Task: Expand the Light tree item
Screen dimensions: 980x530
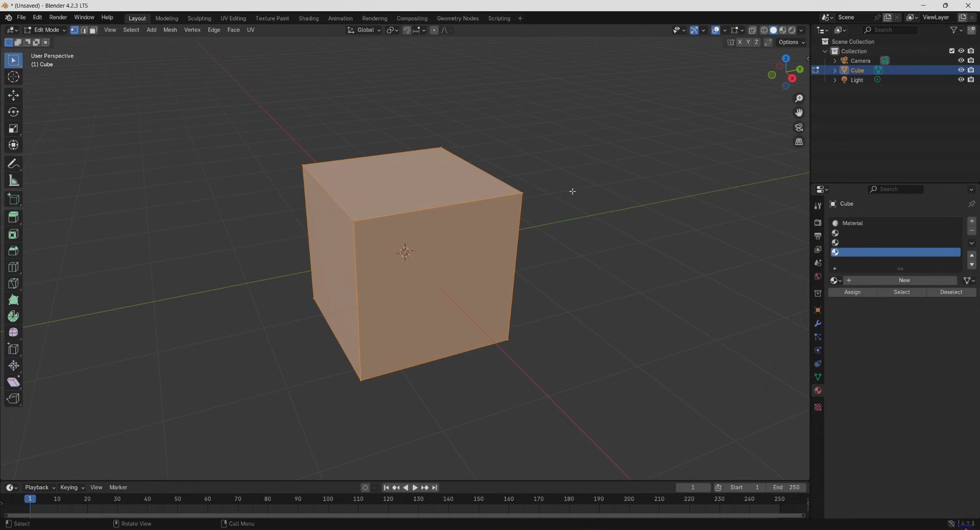Action: pyautogui.click(x=835, y=80)
